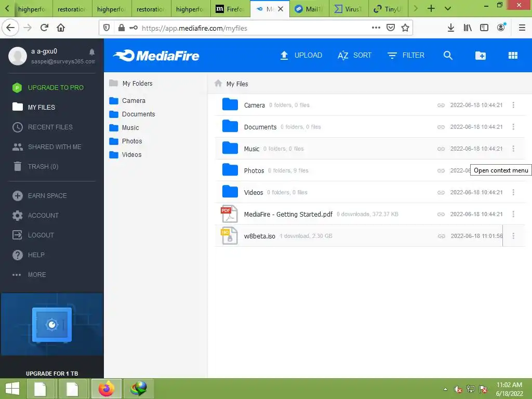
Task: Copy share link for Documents folder
Action: (x=441, y=127)
